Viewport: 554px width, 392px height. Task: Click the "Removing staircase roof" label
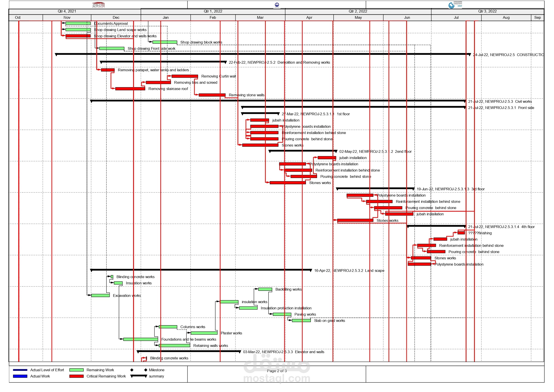click(x=168, y=89)
